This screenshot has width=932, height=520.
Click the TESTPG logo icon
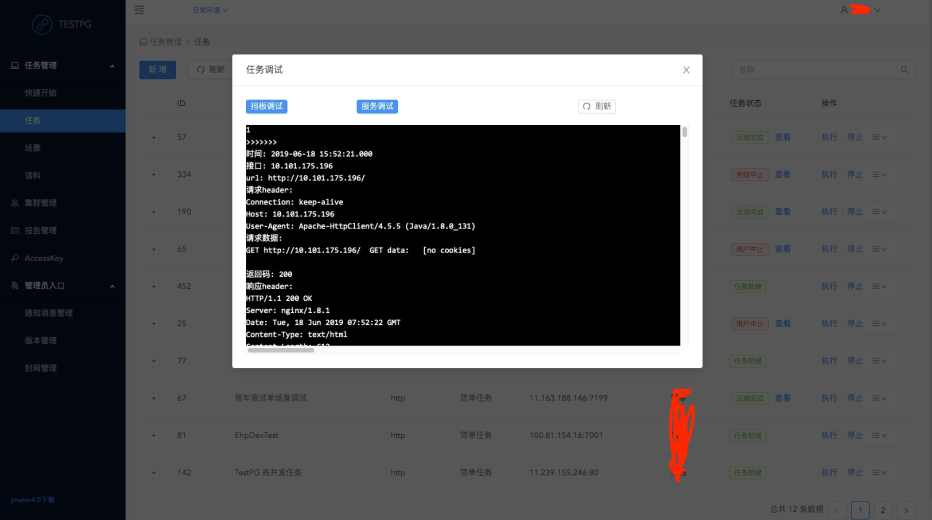click(42, 24)
